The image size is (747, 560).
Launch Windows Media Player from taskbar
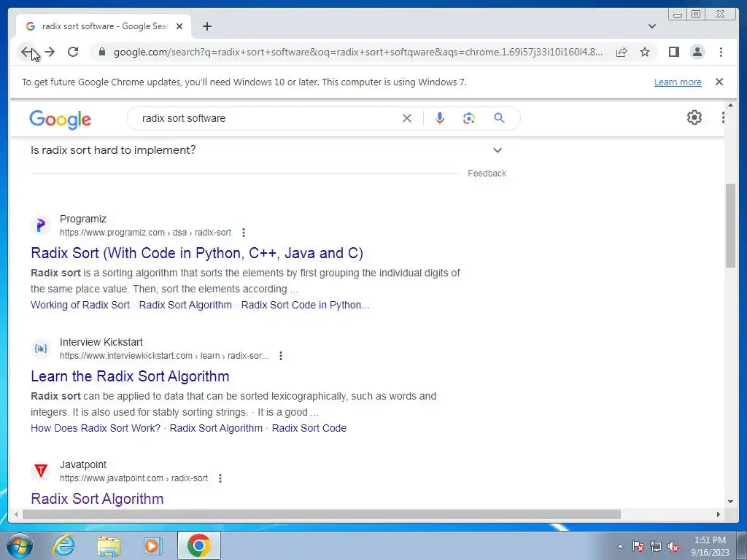[x=153, y=545]
